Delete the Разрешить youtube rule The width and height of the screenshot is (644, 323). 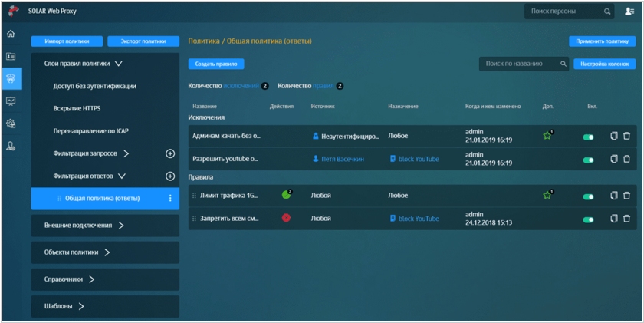click(x=627, y=159)
